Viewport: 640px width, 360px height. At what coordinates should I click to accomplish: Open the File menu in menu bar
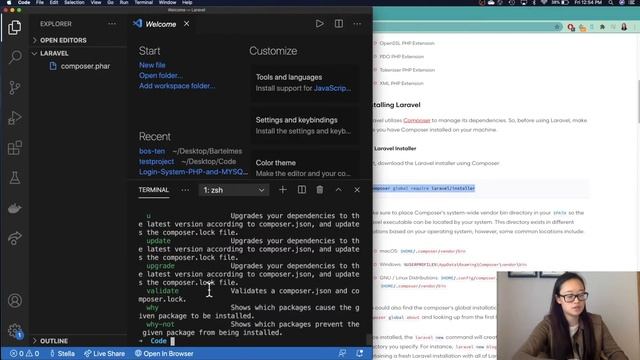point(40,2)
